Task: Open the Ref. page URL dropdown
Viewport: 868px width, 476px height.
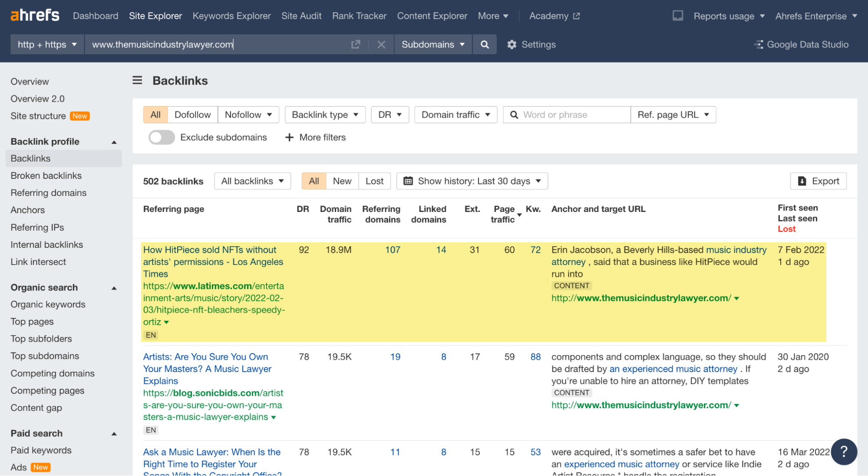Action: [x=673, y=115]
